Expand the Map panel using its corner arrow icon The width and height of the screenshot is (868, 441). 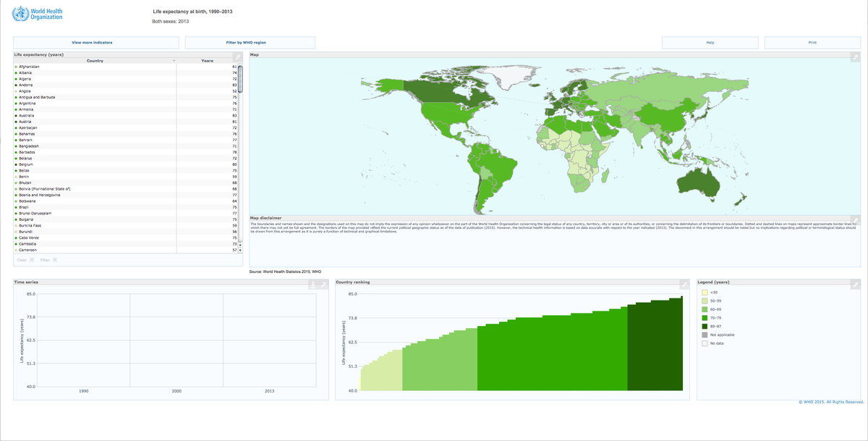856,56
